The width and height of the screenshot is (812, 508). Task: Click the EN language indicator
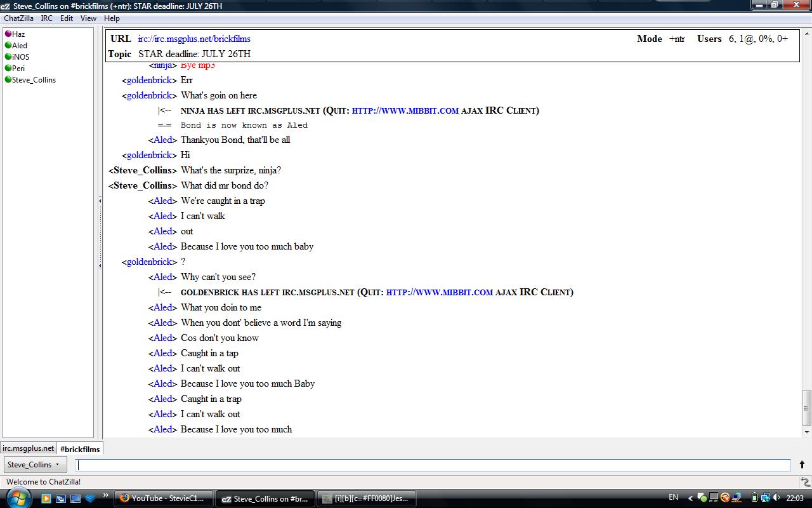[x=674, y=498]
